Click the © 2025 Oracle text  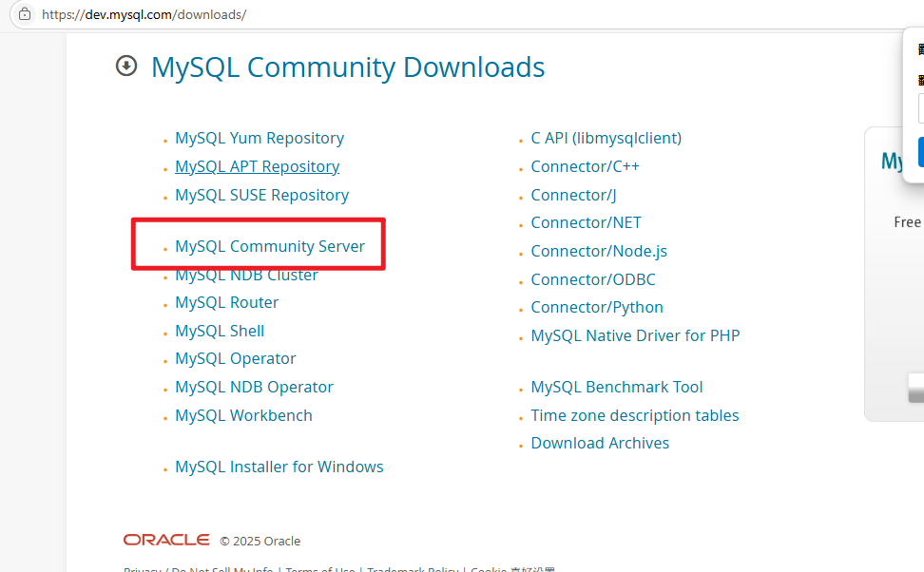260,541
